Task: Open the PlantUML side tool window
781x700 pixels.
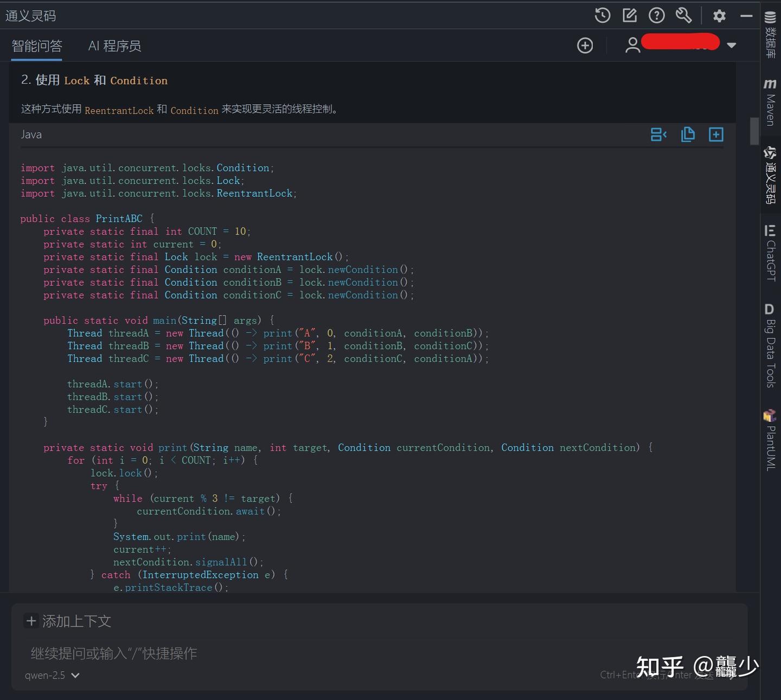Action: click(x=770, y=440)
